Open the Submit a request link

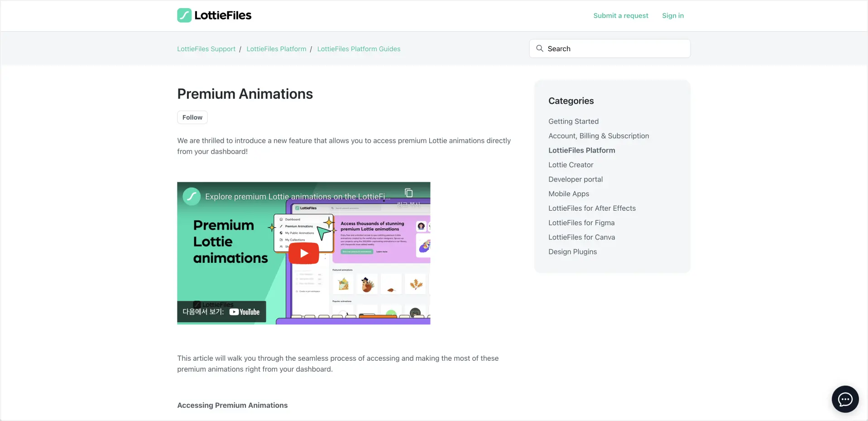coord(621,15)
